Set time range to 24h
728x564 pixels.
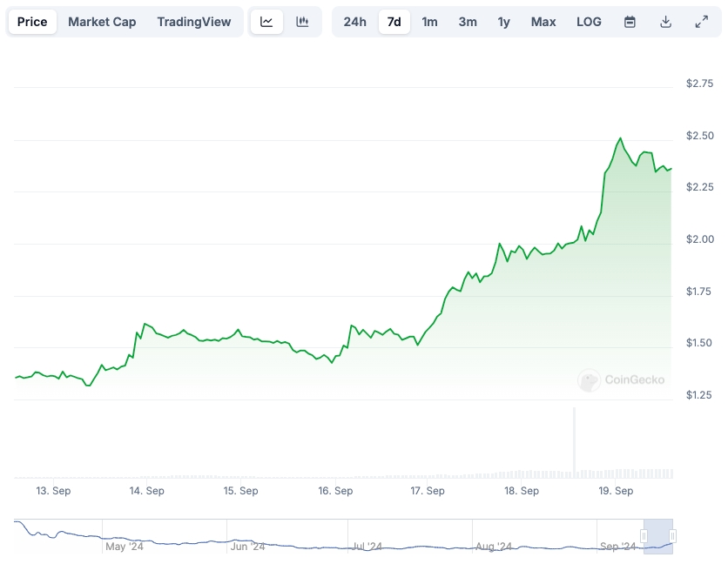click(354, 22)
